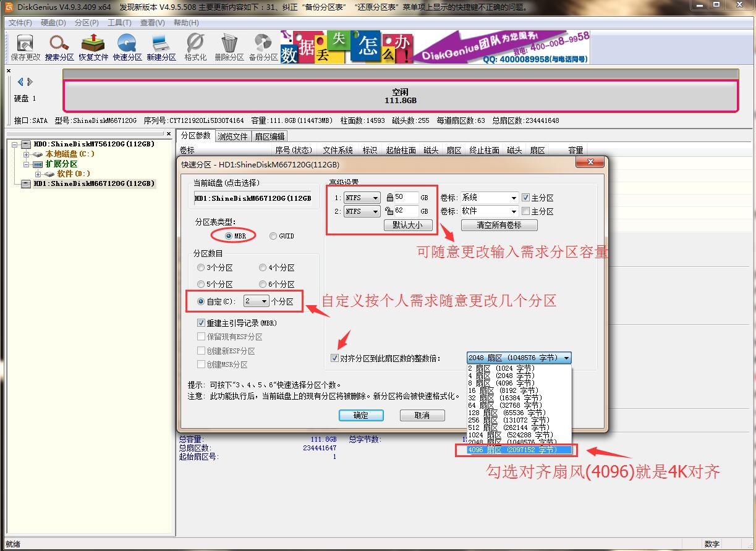Switch to the 浏览文件 tab

point(232,137)
